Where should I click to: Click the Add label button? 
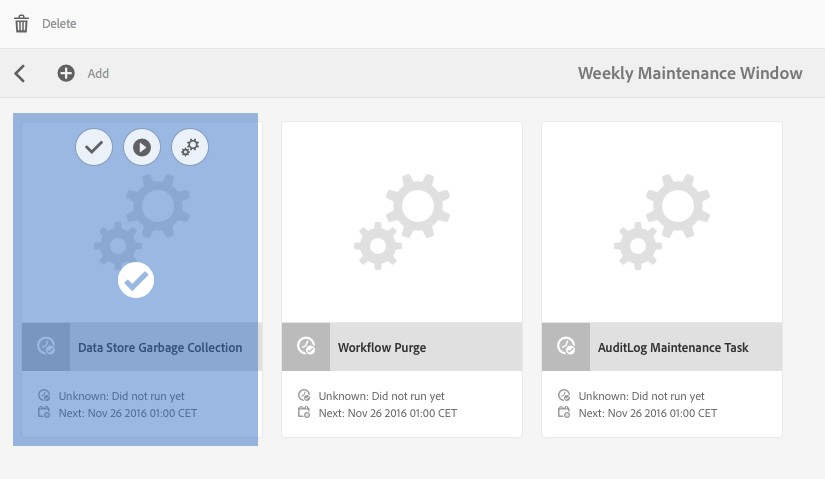click(x=98, y=73)
